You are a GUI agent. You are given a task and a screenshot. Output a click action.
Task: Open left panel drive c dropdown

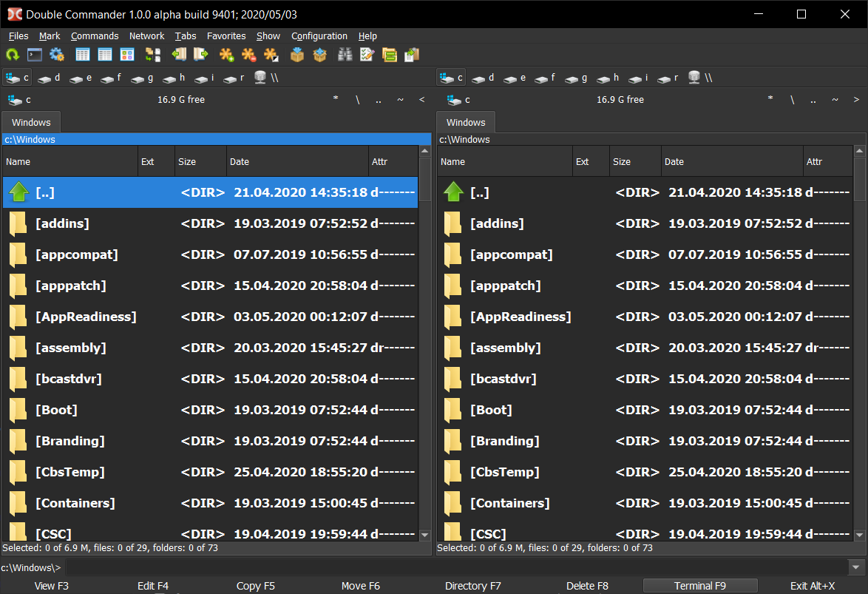19,100
